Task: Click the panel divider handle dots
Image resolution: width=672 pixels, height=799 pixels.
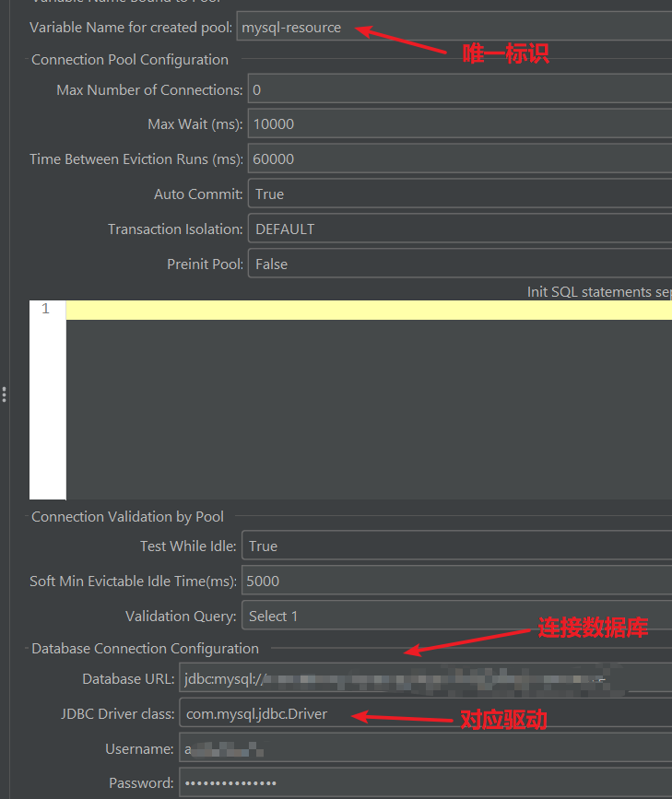Action: pyautogui.click(x=4, y=394)
